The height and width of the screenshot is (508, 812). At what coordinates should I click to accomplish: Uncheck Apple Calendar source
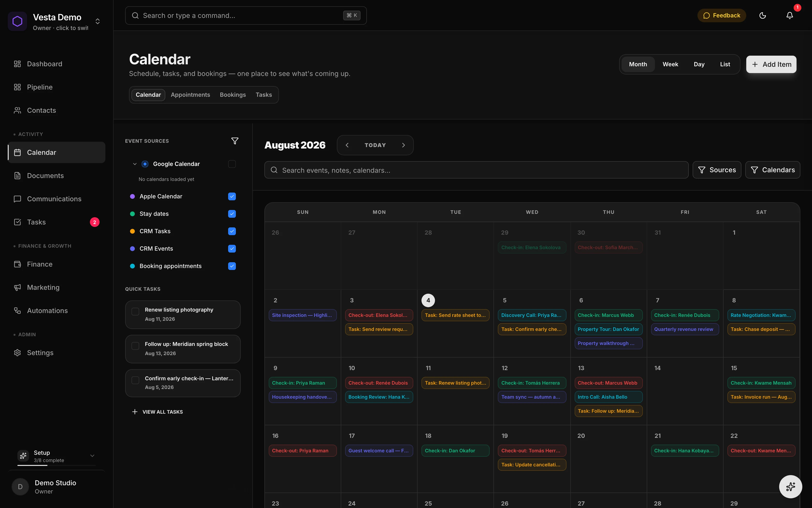(232, 196)
